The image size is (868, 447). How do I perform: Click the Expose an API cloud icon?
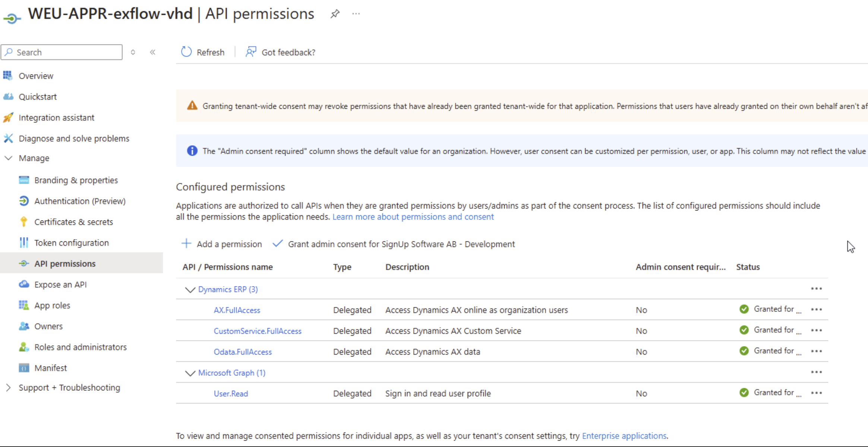click(x=24, y=285)
